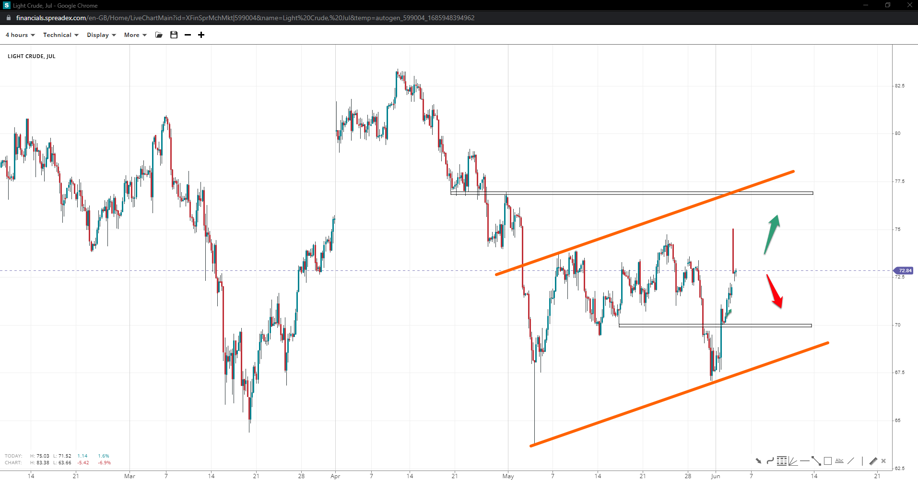Zoom out with the minus icon
Screen dimensions: 918x483
[187, 35]
